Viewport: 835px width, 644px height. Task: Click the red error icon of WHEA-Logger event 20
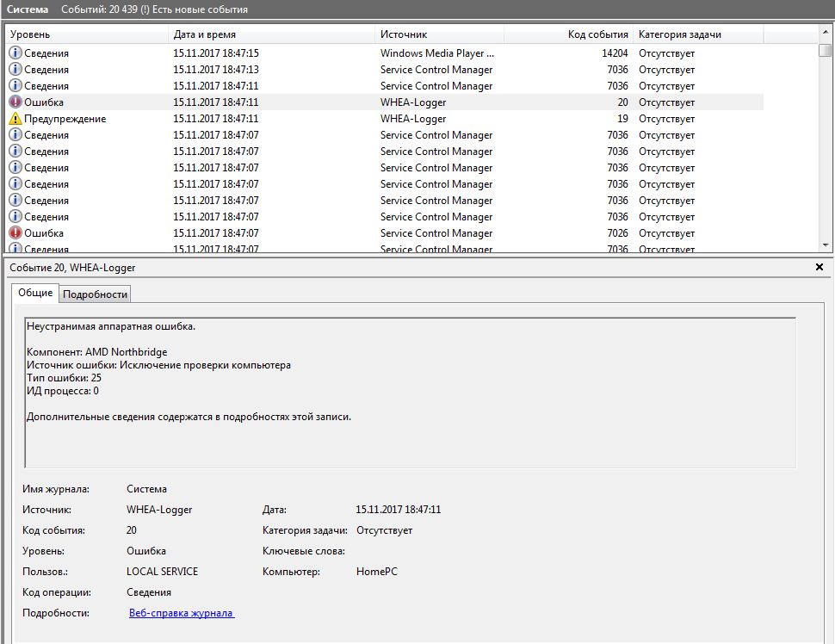[15, 102]
